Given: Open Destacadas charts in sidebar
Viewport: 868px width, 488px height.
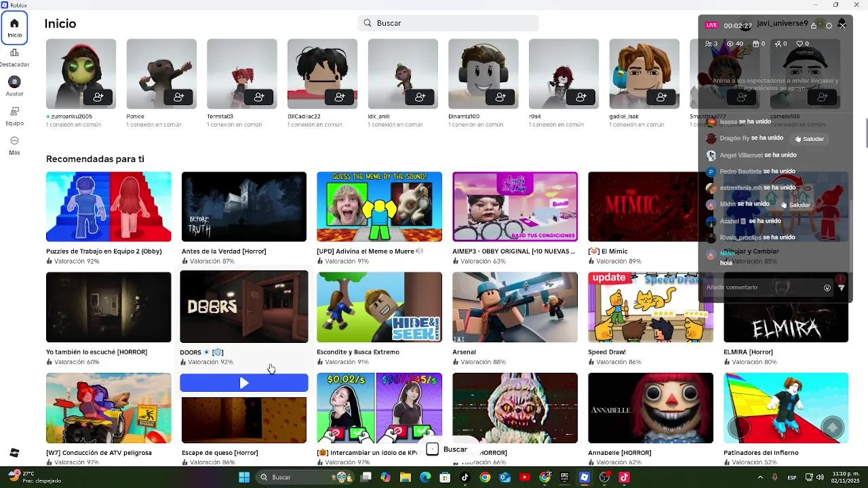Looking at the screenshot, I should [x=14, y=57].
